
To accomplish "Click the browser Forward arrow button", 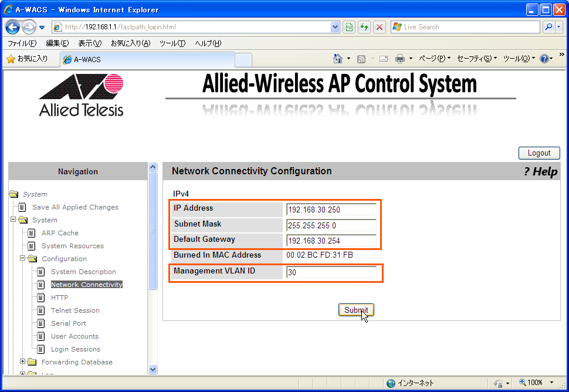I will [x=29, y=27].
